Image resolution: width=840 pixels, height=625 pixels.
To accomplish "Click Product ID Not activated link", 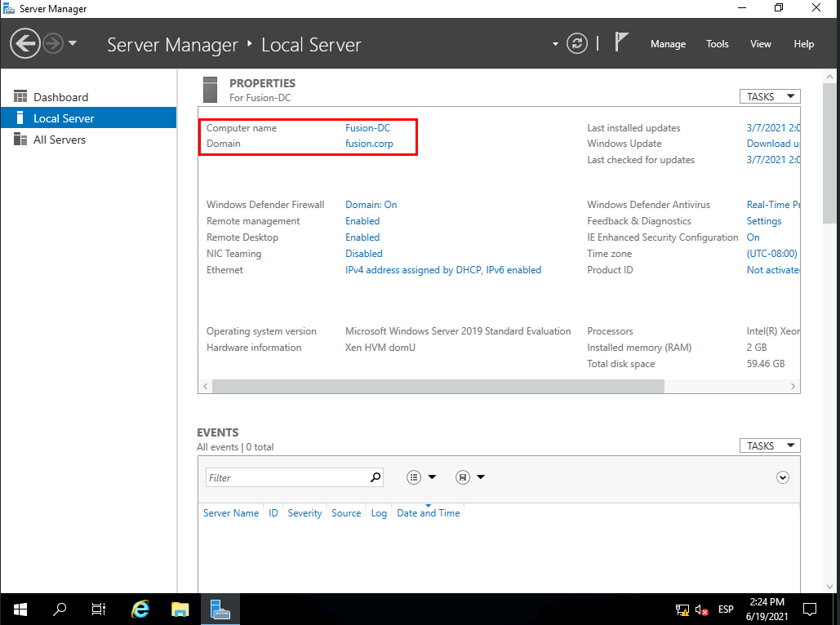I will pyautogui.click(x=773, y=270).
